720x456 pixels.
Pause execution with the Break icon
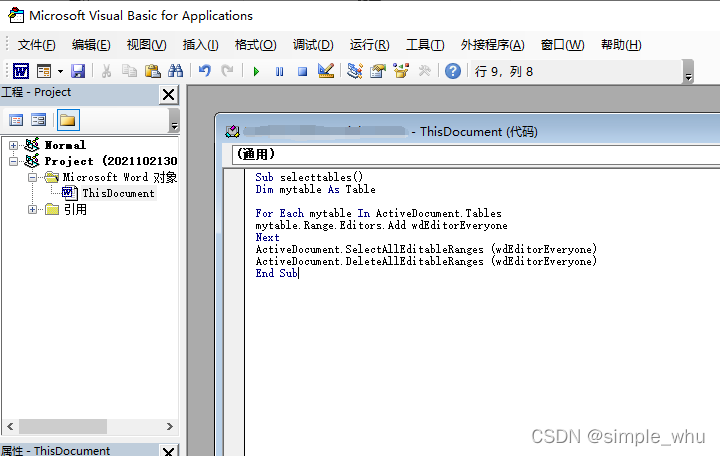coord(279,72)
